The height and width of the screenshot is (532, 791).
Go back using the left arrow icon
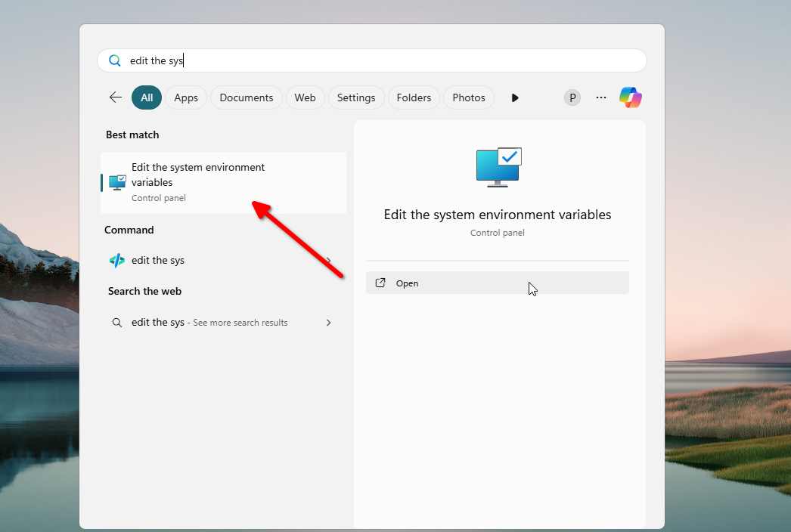pyautogui.click(x=115, y=97)
